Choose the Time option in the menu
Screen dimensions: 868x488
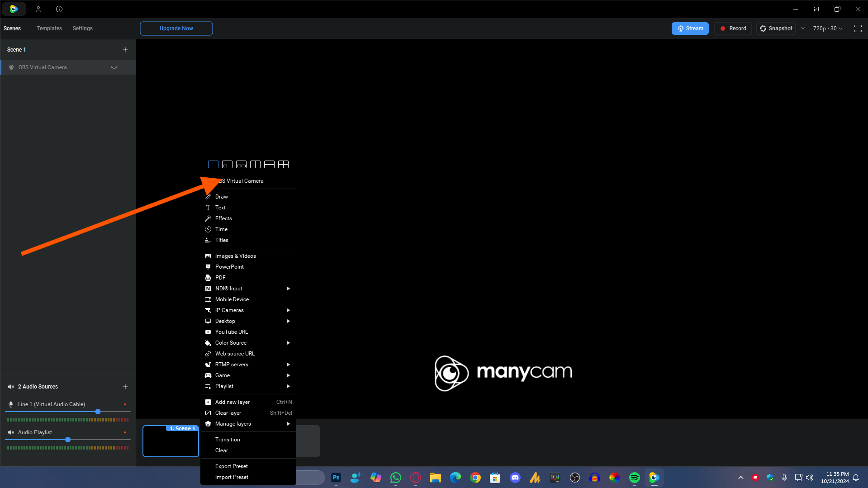[x=248, y=229]
